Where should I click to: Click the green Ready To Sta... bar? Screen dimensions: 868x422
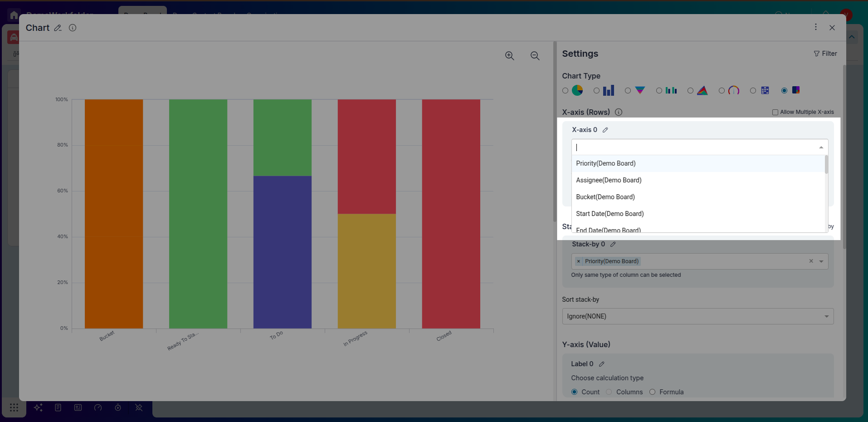tap(198, 214)
